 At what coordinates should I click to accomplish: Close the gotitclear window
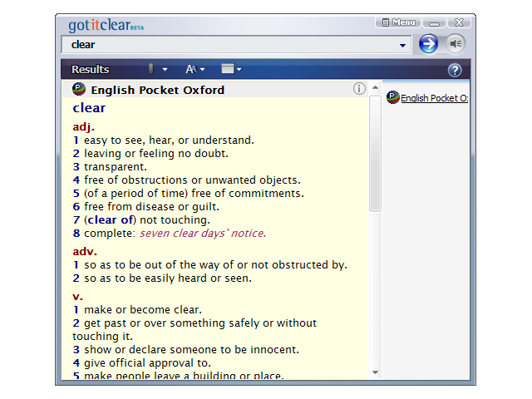tap(459, 22)
